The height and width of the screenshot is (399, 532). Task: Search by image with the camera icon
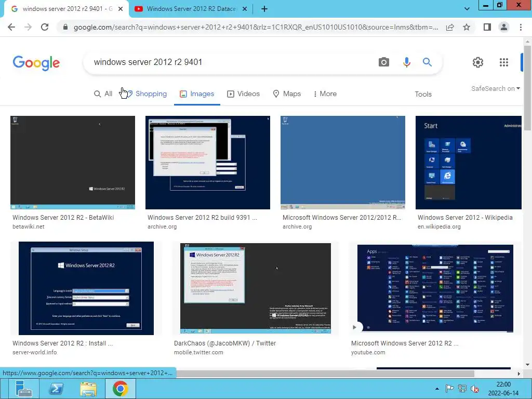pyautogui.click(x=384, y=62)
